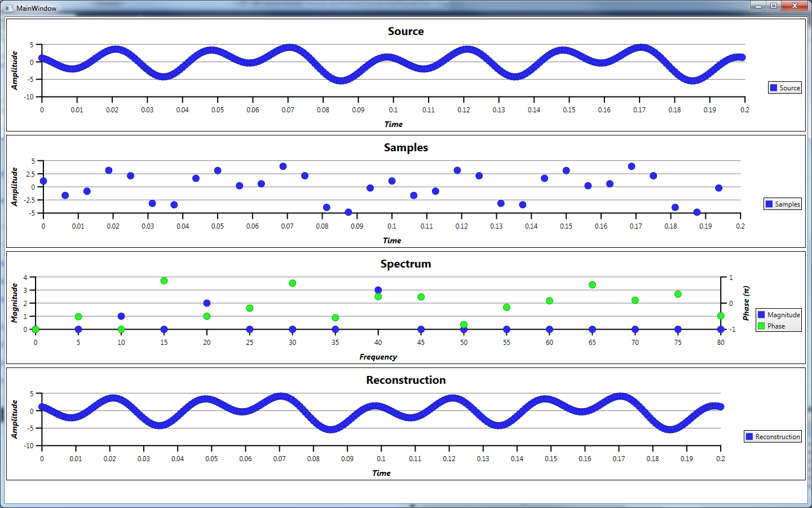Select the green phase point at frequency 15

pos(164,281)
